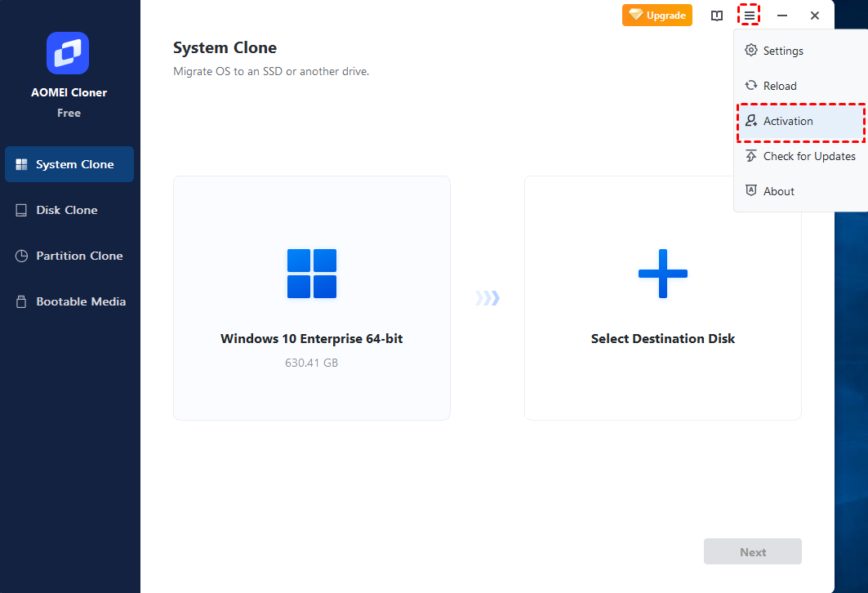
Task: Click the AOMEI Cloner logo icon
Action: tap(68, 53)
